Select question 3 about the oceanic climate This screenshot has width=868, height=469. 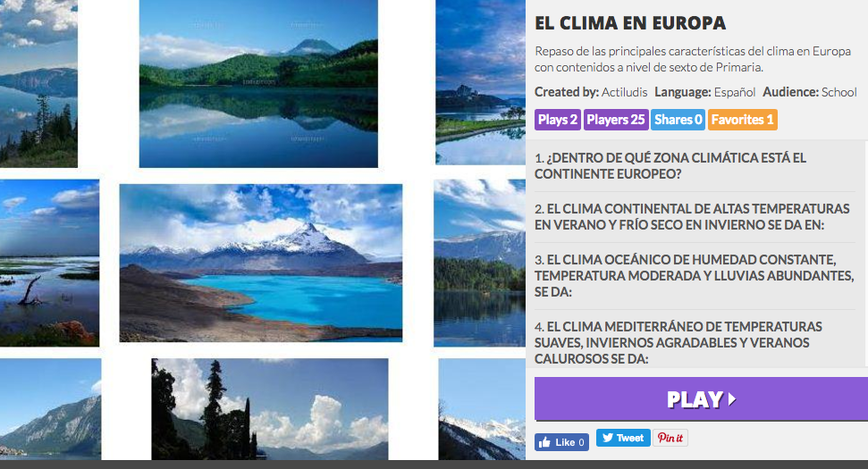click(x=695, y=275)
